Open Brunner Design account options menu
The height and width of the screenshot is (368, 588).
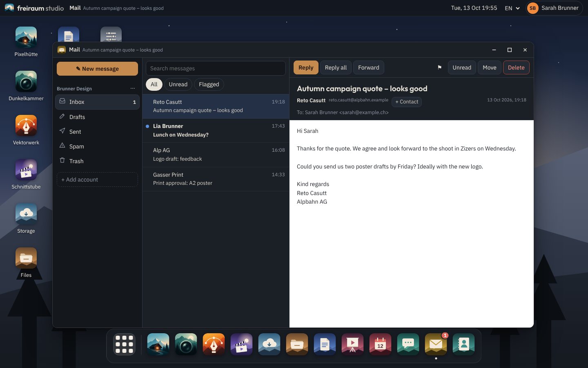(x=133, y=88)
